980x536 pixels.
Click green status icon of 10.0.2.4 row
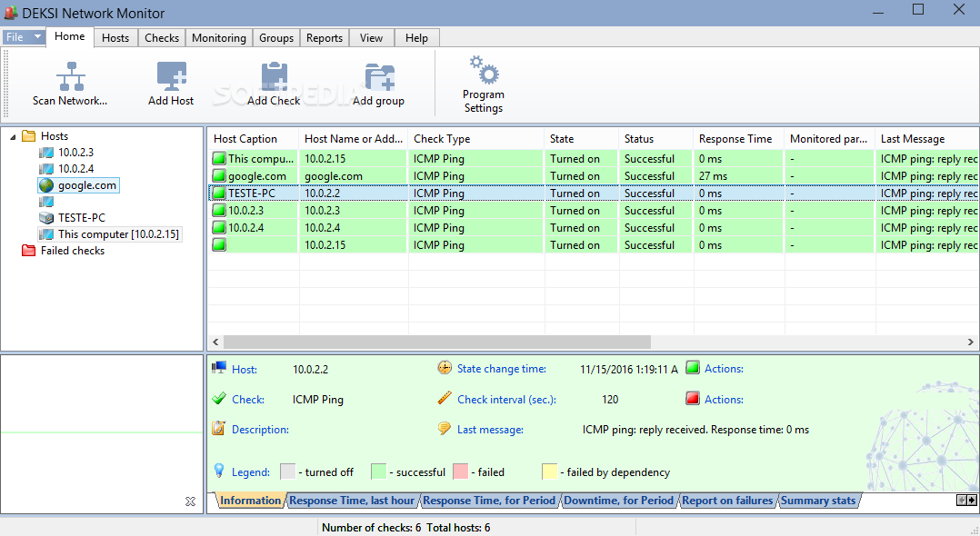point(219,227)
